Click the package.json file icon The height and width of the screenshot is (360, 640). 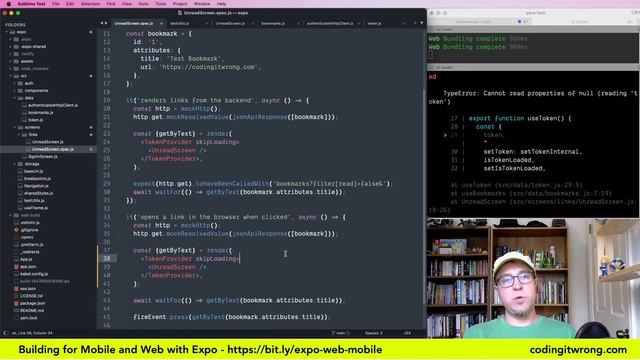click(16, 303)
